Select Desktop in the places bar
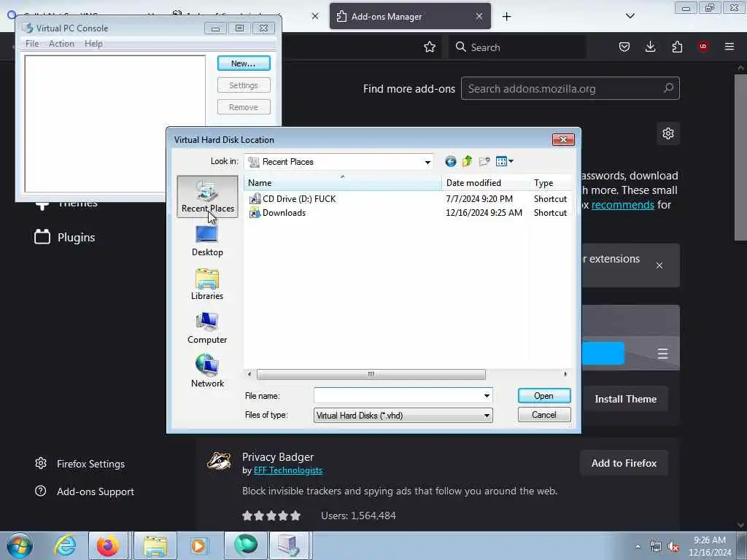The height and width of the screenshot is (560, 747). [207, 241]
